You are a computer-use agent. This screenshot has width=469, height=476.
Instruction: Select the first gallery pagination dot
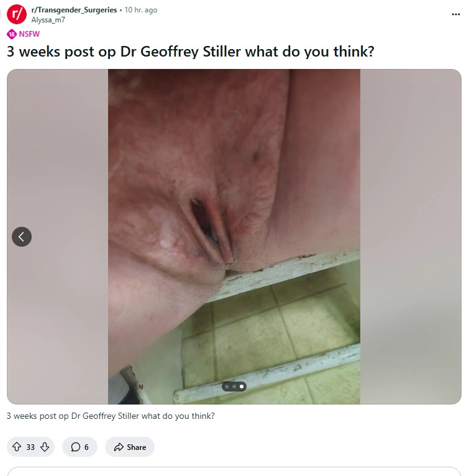coord(227,387)
